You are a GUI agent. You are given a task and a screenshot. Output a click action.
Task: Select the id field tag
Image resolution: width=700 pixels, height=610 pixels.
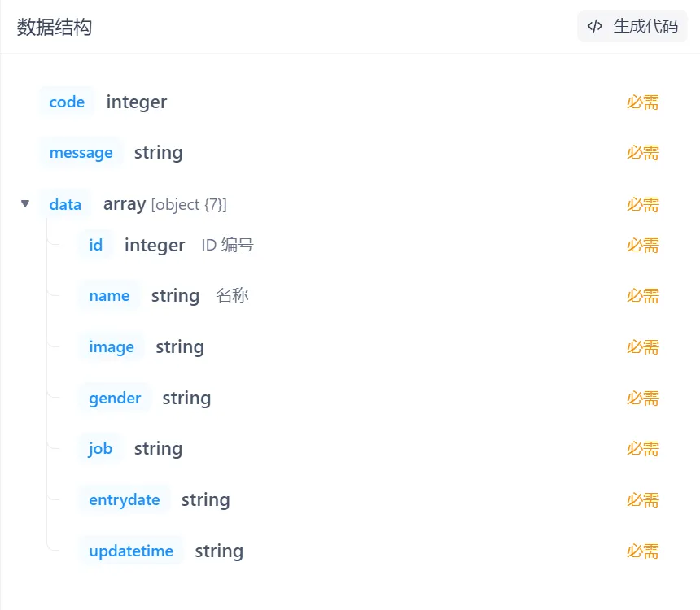[96, 245]
